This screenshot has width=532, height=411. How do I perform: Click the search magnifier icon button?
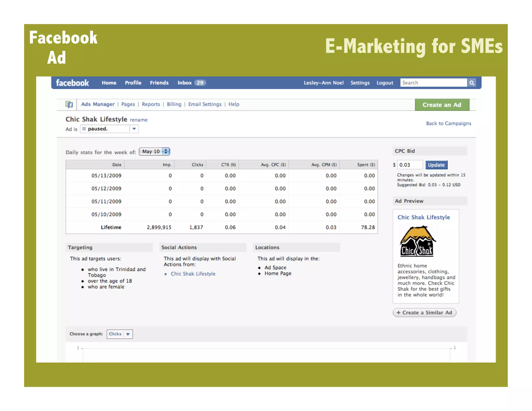pyautogui.click(x=472, y=83)
